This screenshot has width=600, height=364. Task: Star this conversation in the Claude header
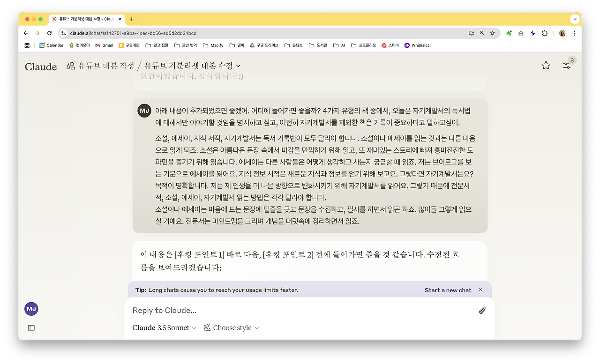(546, 66)
